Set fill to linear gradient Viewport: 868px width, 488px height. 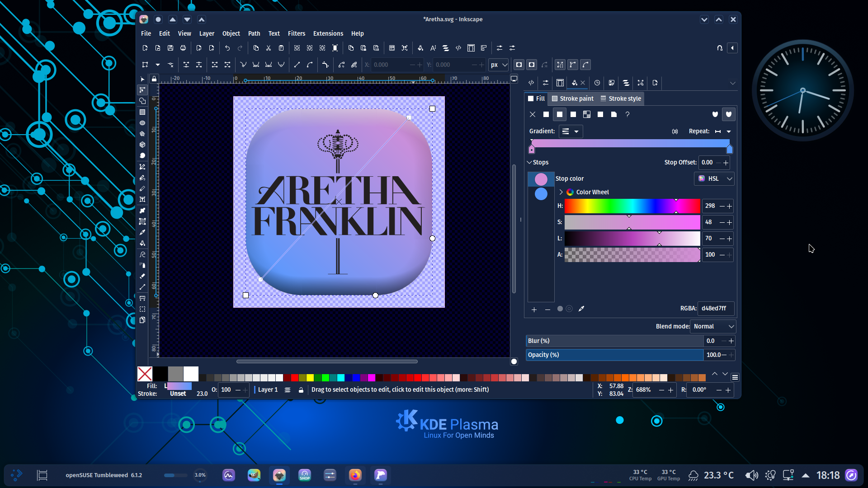click(x=560, y=114)
